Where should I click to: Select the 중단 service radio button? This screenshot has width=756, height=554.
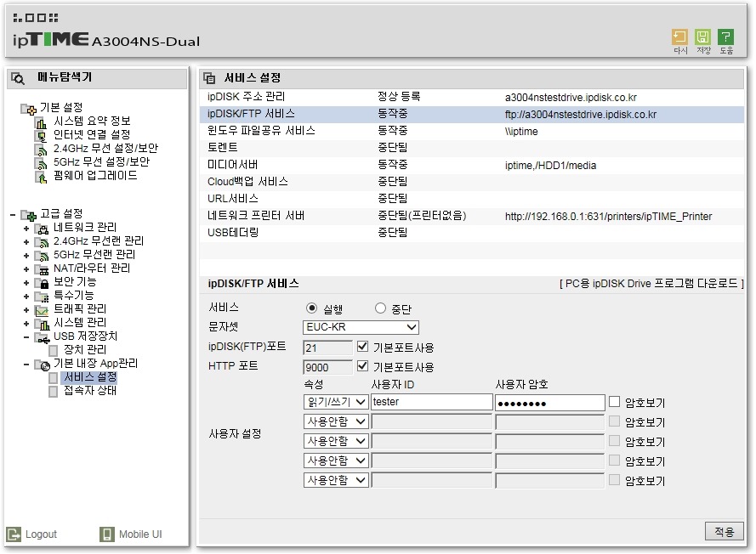(x=380, y=308)
